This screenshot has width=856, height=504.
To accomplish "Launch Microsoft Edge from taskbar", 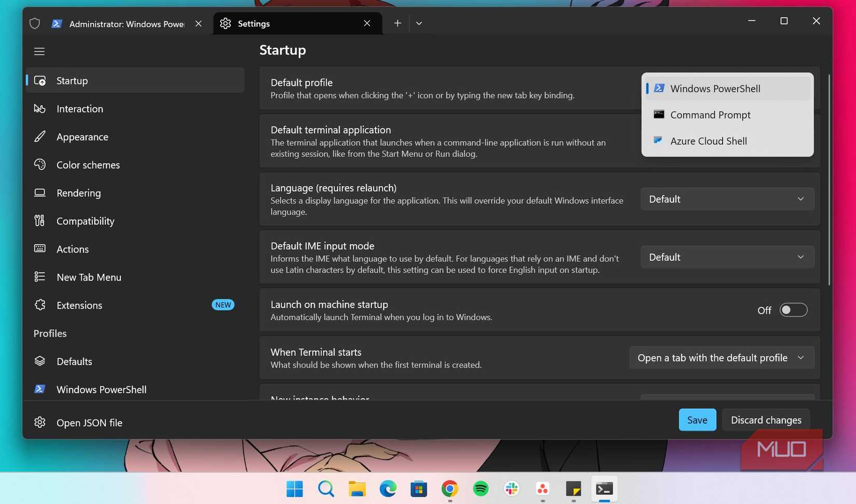I will (x=388, y=488).
